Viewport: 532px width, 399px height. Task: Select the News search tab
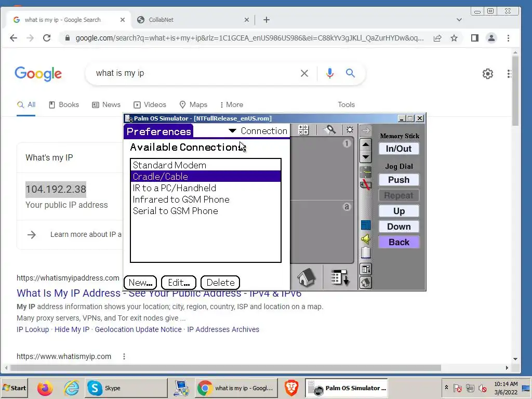tap(106, 105)
